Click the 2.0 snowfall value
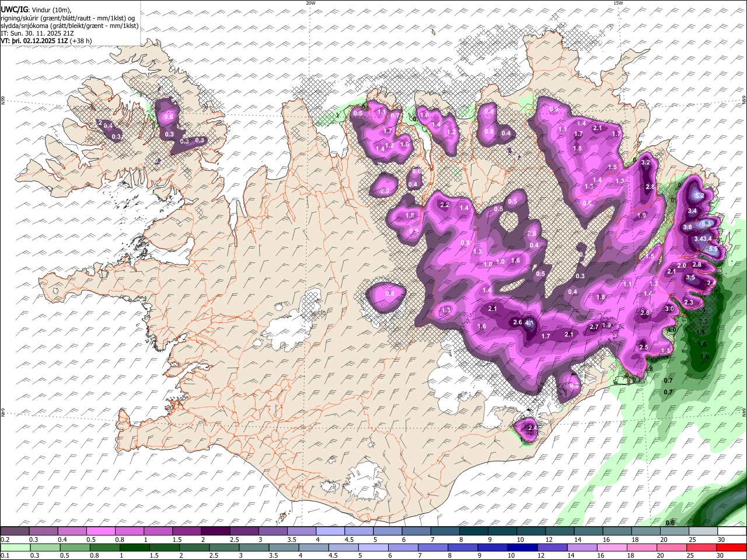This screenshot has height=560, width=747. (682, 265)
